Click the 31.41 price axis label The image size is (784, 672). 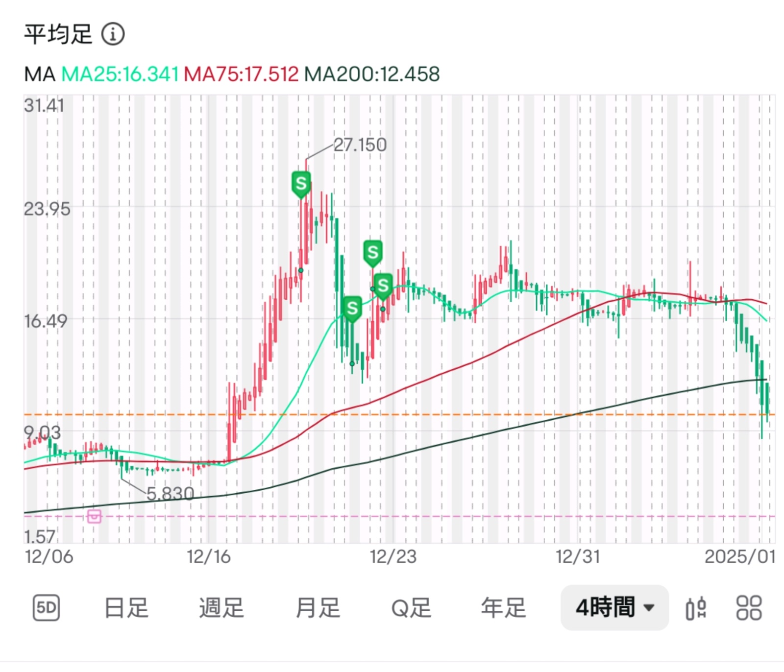(44, 106)
